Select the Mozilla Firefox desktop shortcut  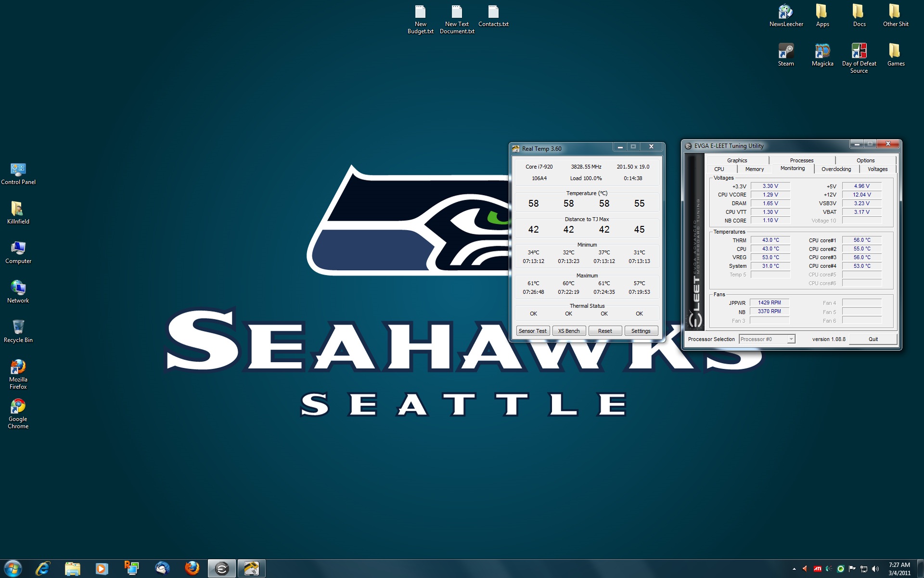(x=18, y=374)
